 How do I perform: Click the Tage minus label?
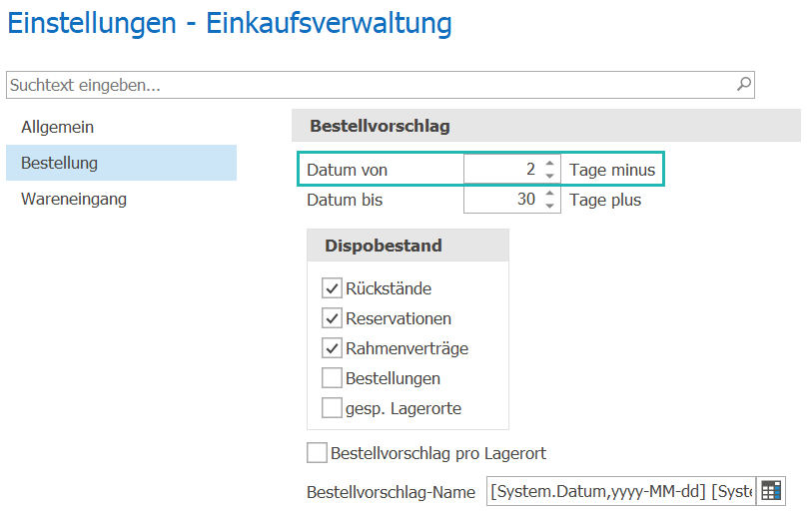click(x=612, y=170)
